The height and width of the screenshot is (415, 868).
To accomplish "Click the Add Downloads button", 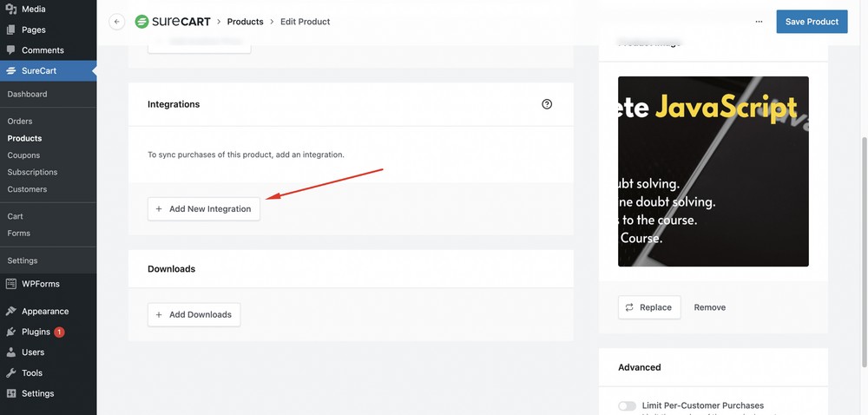I will (194, 314).
